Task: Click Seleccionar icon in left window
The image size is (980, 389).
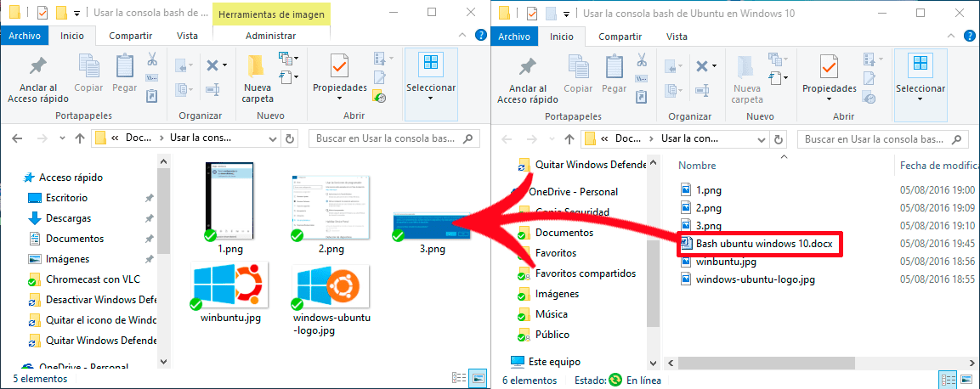Action: pyautogui.click(x=431, y=63)
